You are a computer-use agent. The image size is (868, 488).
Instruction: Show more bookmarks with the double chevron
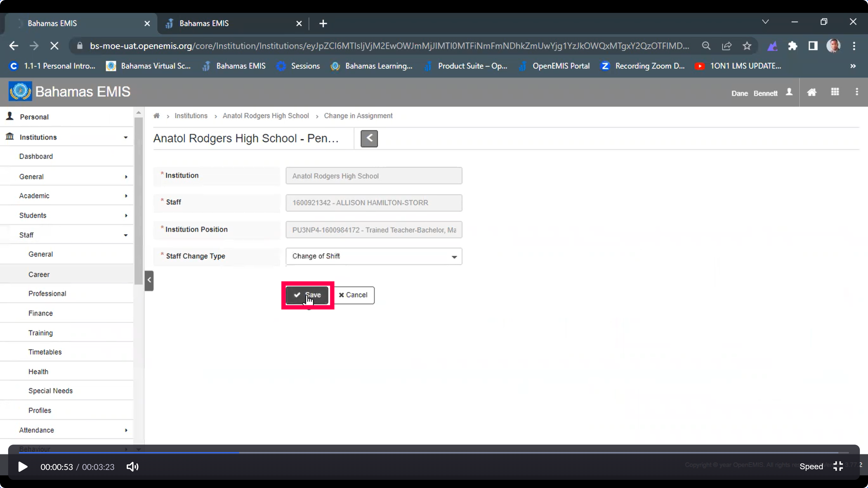853,66
